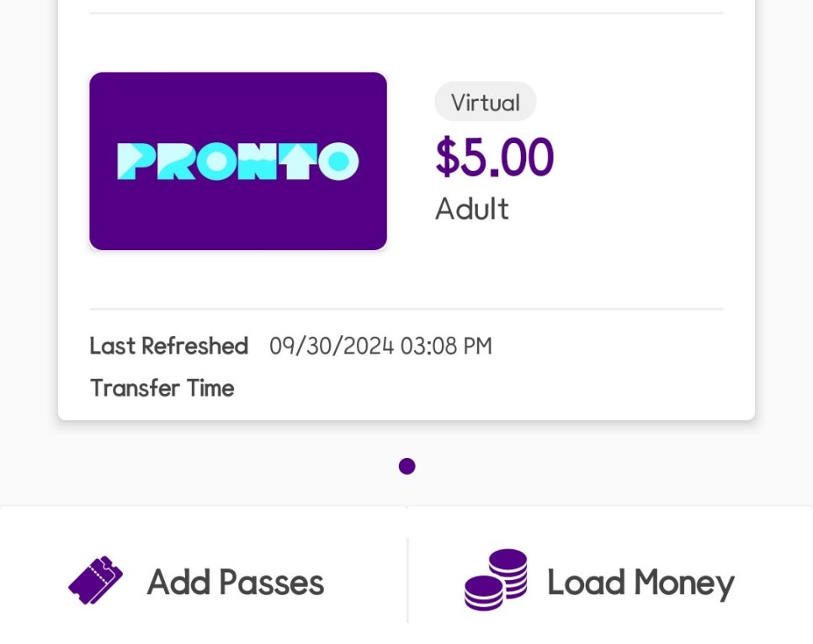
Task: Tap the upward arrow in PRONTO logo
Action: (298, 162)
